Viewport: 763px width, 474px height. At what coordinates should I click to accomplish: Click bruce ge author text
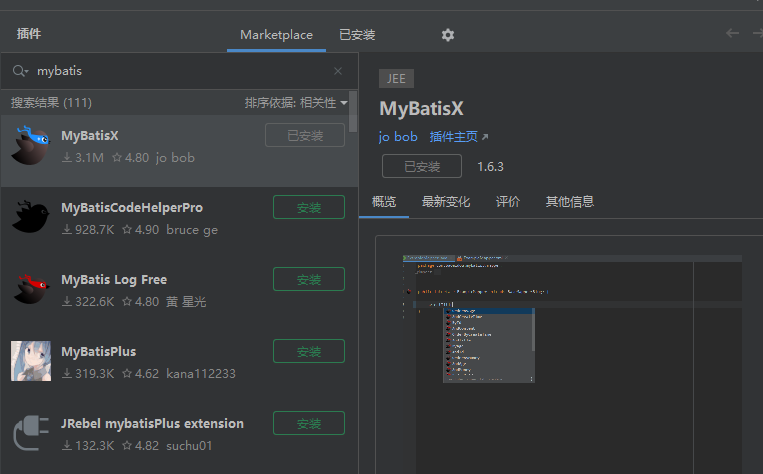coord(192,230)
